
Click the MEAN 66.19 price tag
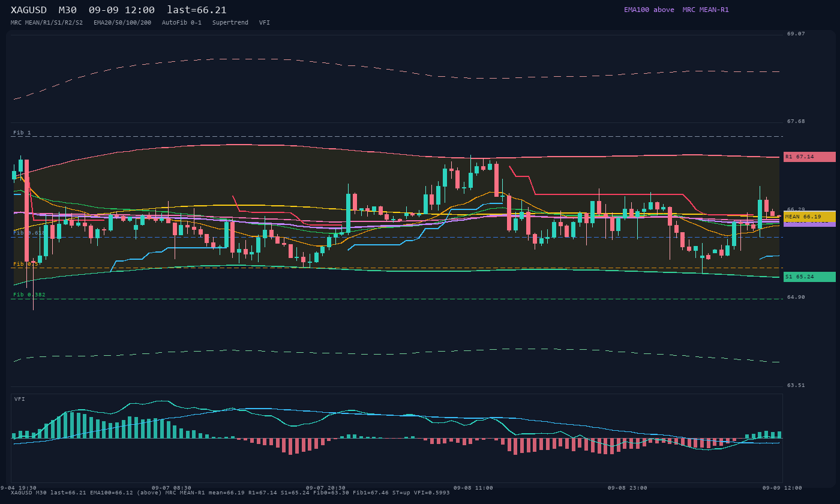(x=809, y=217)
